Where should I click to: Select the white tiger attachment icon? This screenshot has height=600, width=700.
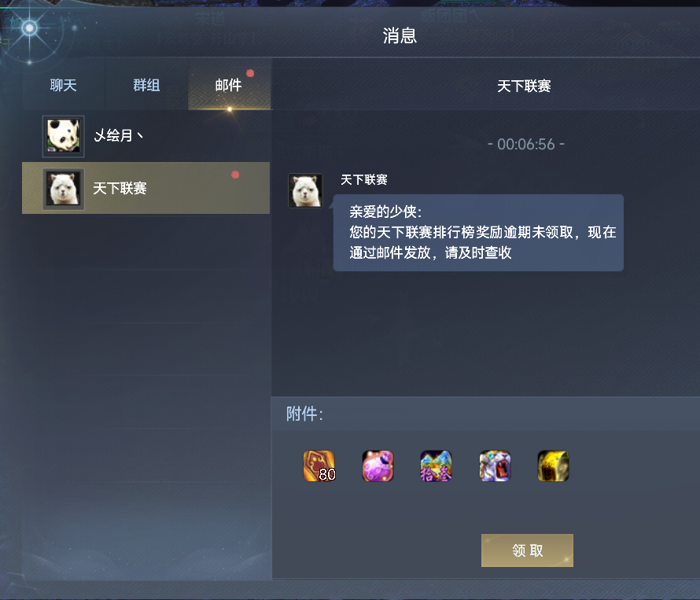pyautogui.click(x=495, y=466)
